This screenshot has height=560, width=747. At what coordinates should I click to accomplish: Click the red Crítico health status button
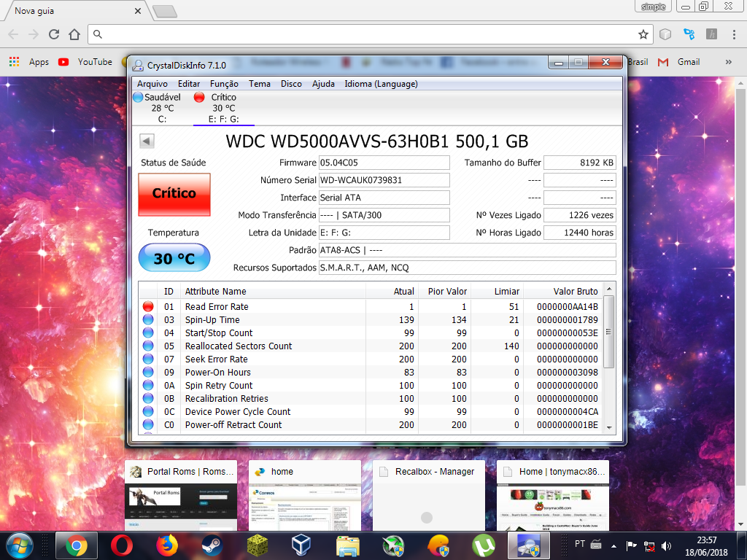[174, 194]
